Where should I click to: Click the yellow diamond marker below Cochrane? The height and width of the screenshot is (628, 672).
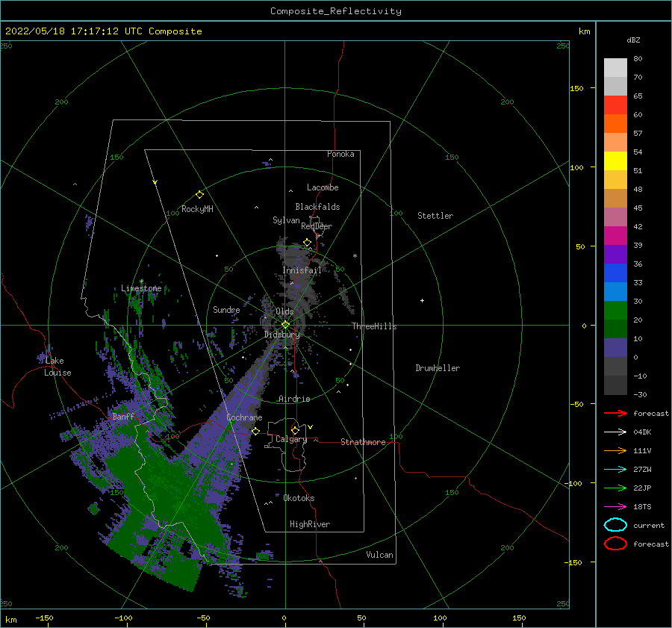(x=255, y=432)
